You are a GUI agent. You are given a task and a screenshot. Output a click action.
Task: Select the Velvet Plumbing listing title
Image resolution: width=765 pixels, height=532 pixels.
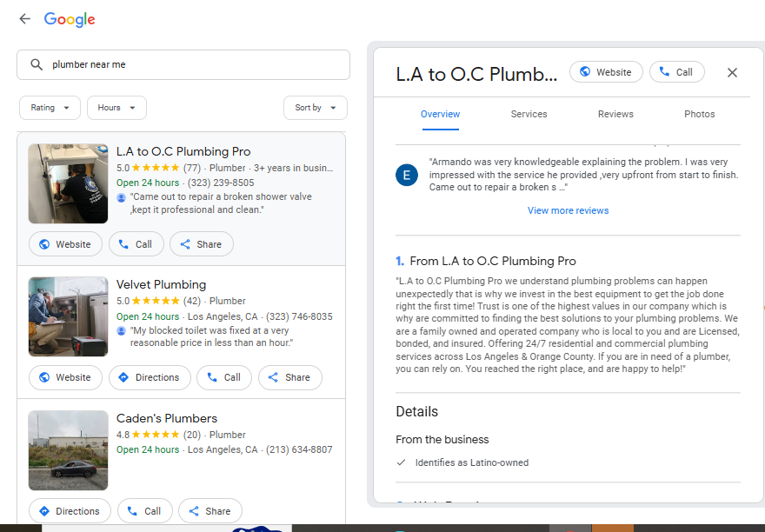click(161, 284)
